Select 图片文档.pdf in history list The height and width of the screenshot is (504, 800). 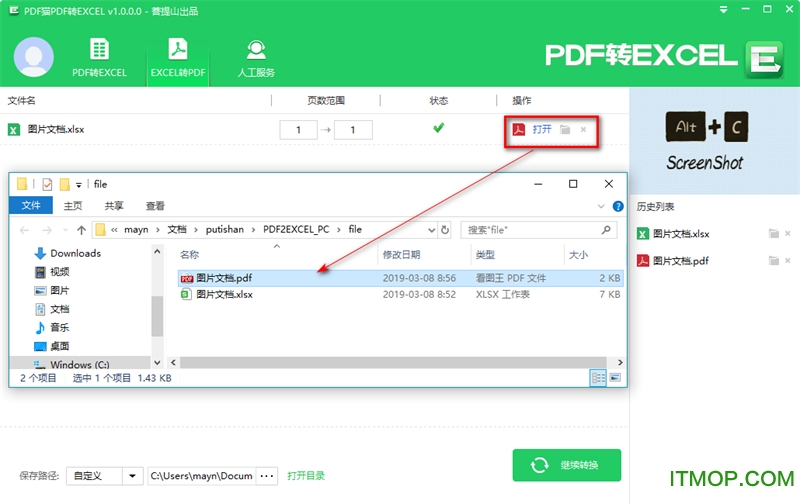click(681, 261)
